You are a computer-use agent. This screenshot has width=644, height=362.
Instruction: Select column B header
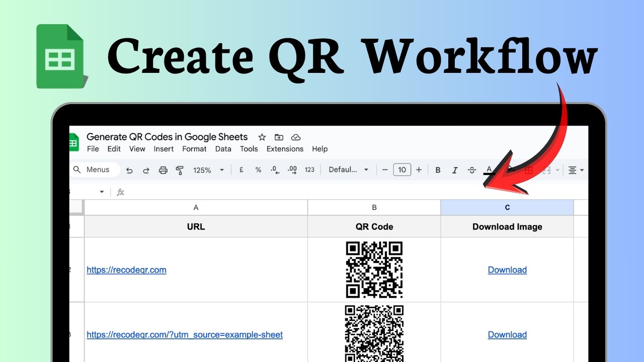pos(374,208)
